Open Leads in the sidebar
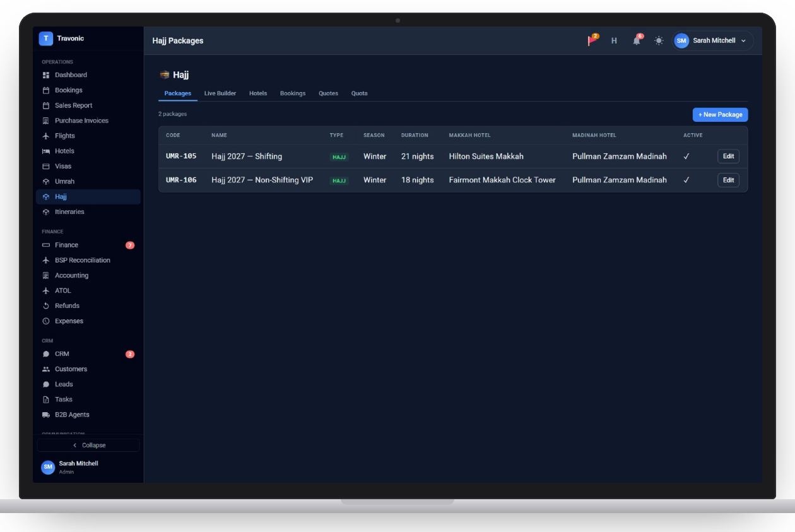The width and height of the screenshot is (795, 532). pyautogui.click(x=88, y=384)
